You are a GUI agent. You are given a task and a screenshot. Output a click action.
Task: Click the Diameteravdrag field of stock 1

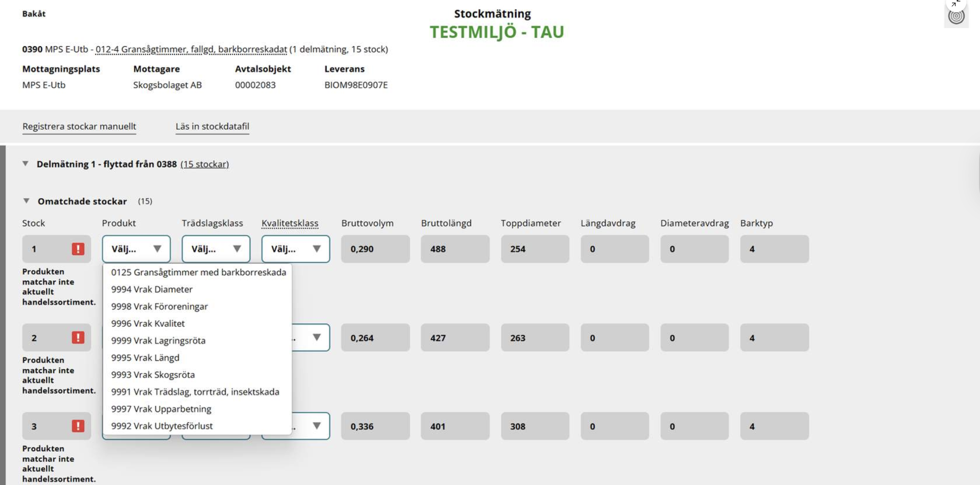(x=694, y=249)
